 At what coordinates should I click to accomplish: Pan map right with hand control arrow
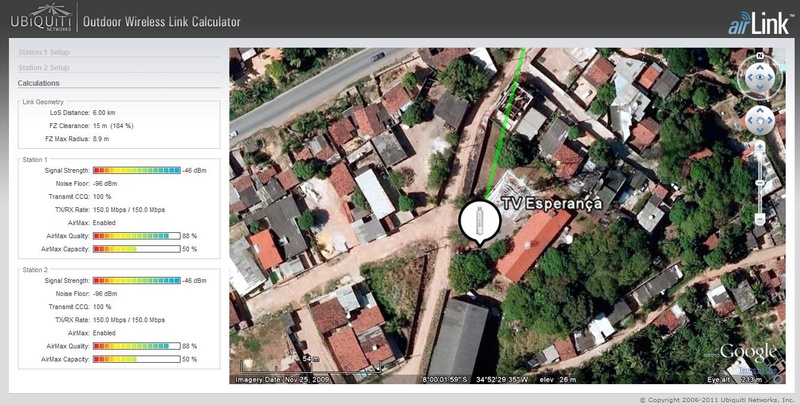coord(770,121)
